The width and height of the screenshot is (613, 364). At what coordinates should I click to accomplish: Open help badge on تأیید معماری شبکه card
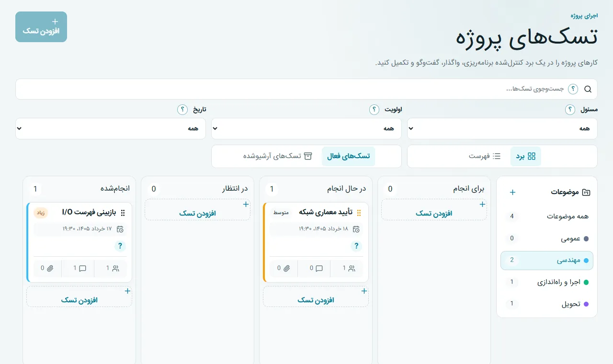click(356, 246)
